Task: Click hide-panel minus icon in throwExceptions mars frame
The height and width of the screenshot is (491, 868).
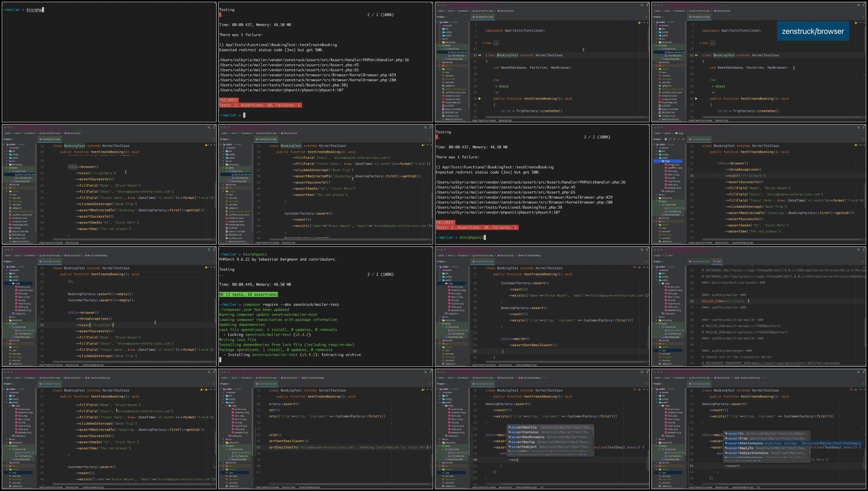Action: point(683,139)
